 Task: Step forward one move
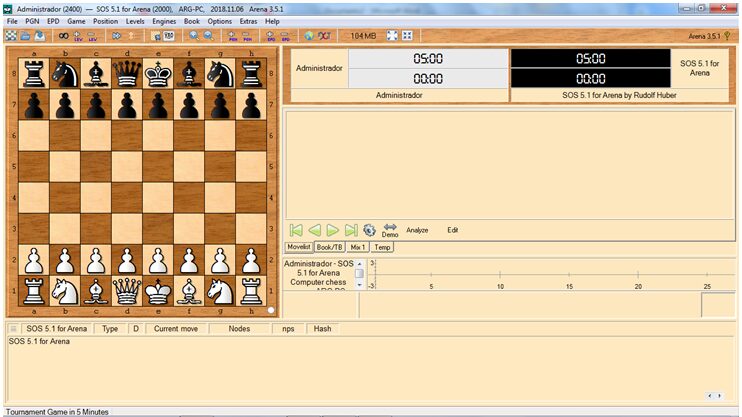333,231
